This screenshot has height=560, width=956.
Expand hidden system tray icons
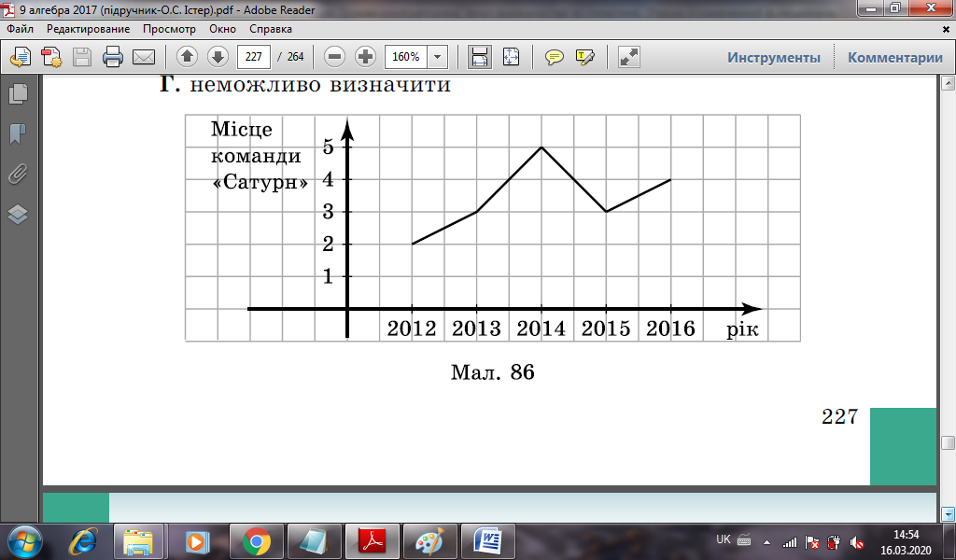click(767, 541)
